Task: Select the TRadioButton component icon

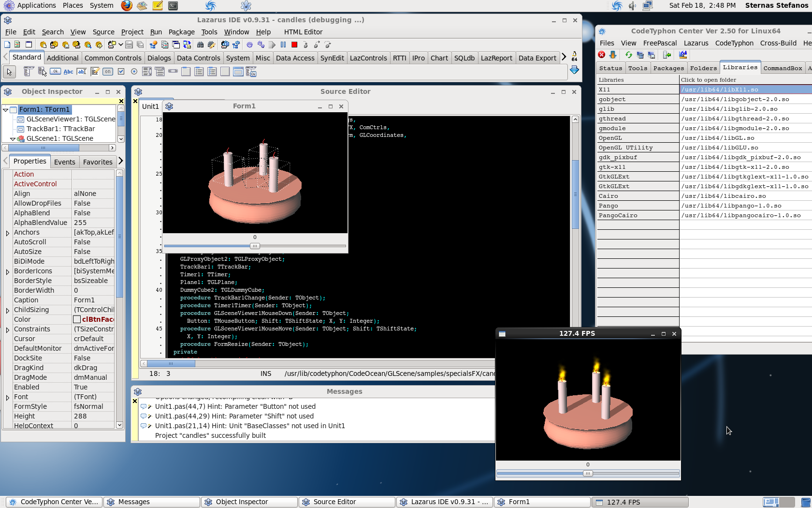Action: (134, 72)
